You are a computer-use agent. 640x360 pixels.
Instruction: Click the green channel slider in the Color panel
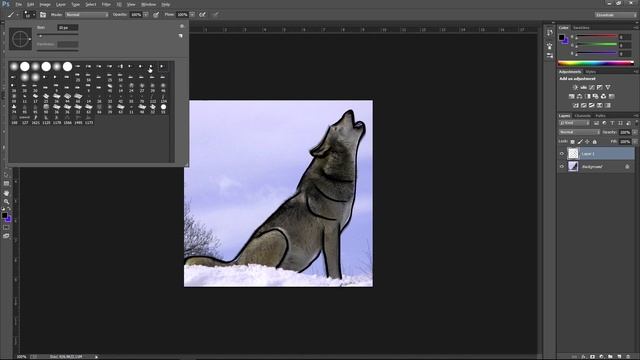[596, 45]
